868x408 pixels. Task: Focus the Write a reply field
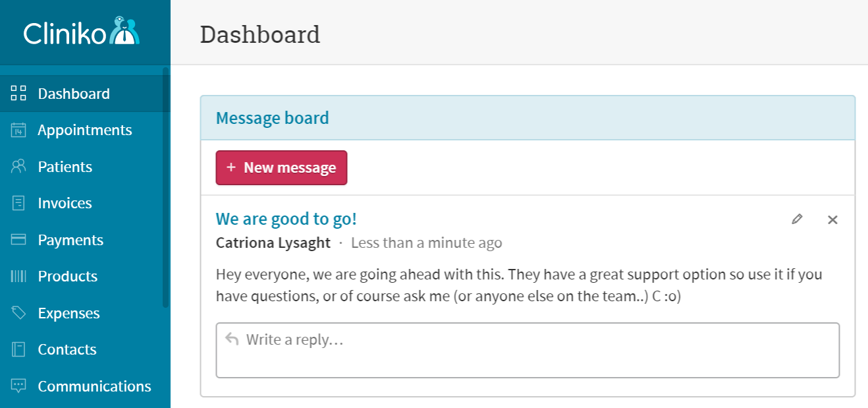[527, 350]
